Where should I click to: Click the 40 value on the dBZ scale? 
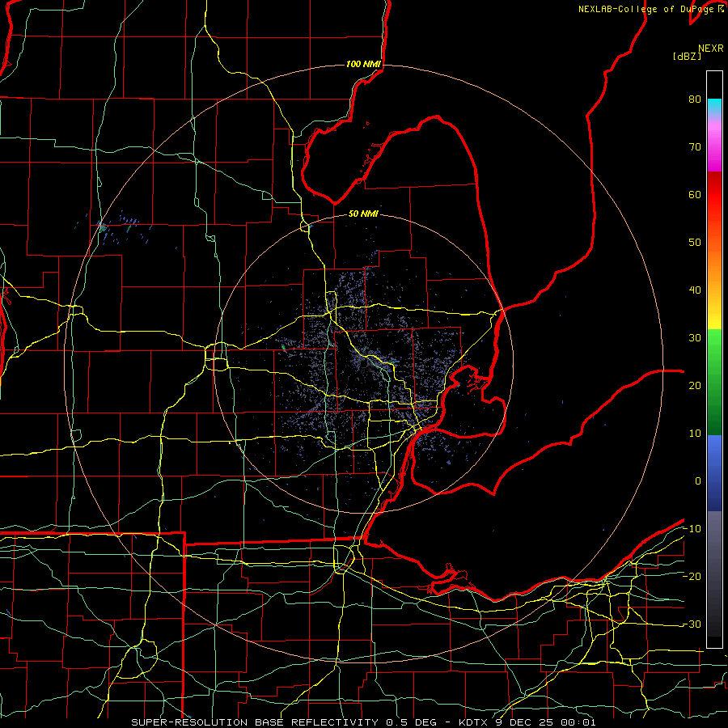(x=695, y=290)
